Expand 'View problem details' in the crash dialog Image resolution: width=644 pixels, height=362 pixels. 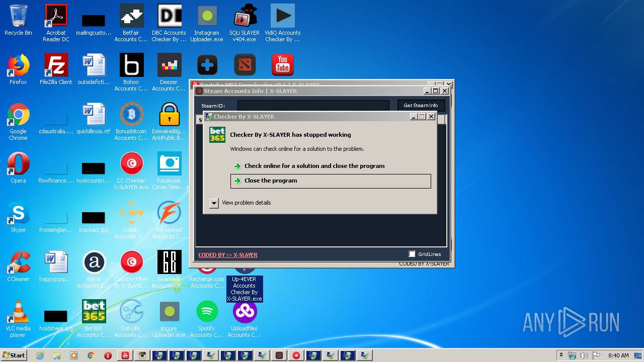tap(240, 203)
